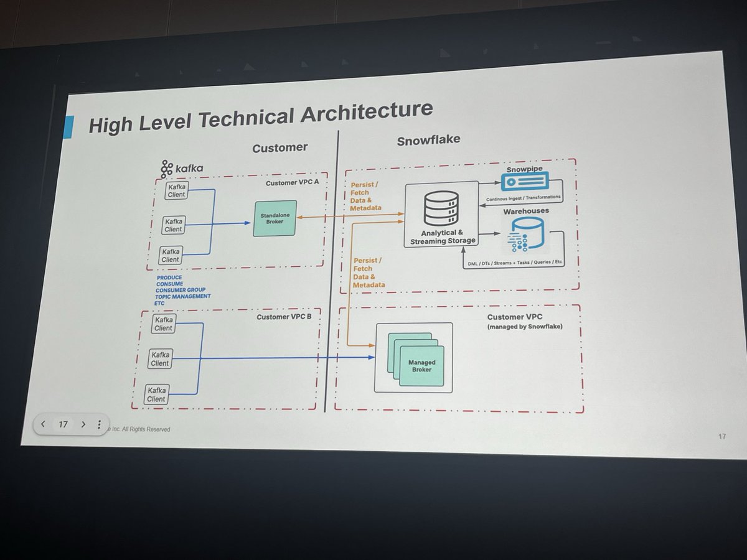
Task: Click slide number 17 in the navigation control
Action: coord(63,424)
